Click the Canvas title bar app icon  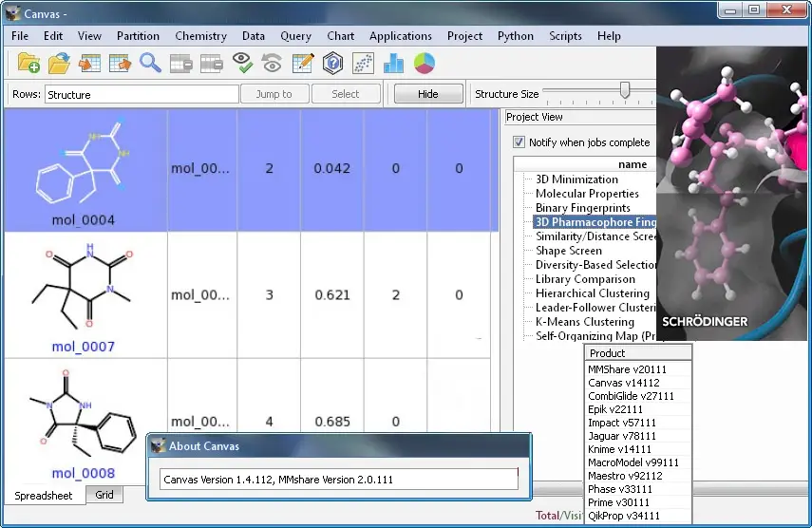13,13
